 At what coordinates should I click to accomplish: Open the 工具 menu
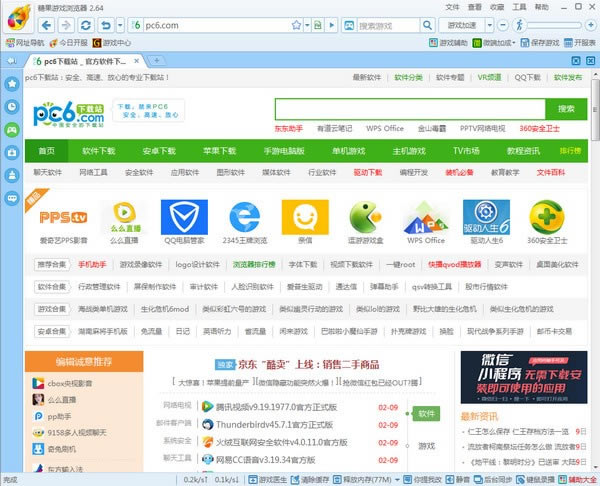pyautogui.click(x=519, y=7)
